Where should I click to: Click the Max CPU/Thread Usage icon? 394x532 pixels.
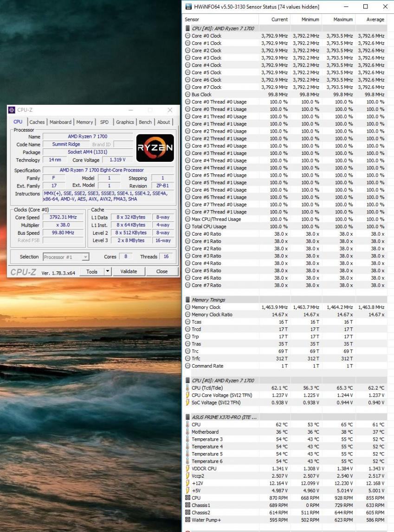187,219
